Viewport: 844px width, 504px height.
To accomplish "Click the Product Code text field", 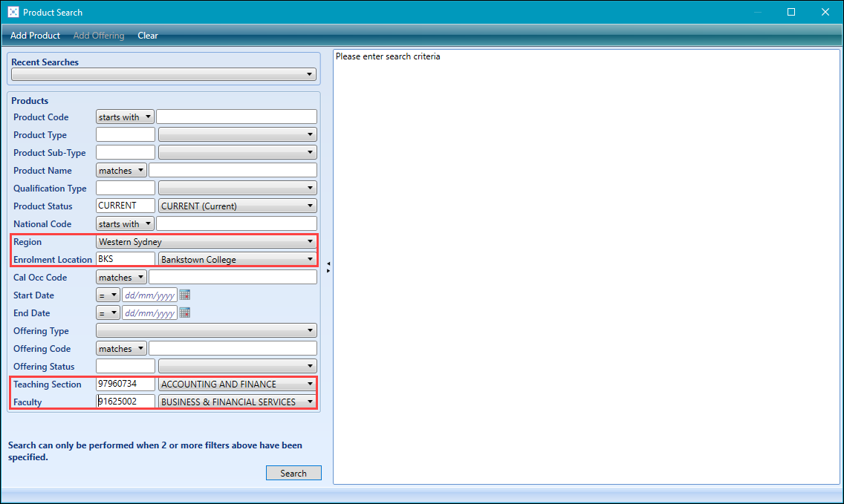I will pyautogui.click(x=236, y=117).
